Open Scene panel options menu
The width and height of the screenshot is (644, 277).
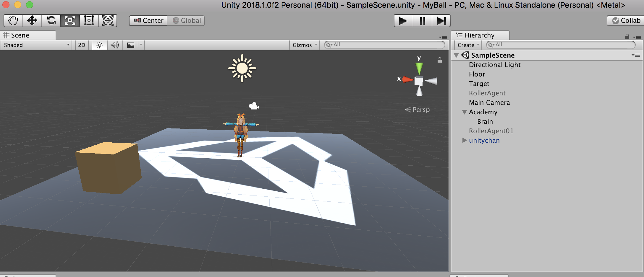pyautogui.click(x=443, y=38)
